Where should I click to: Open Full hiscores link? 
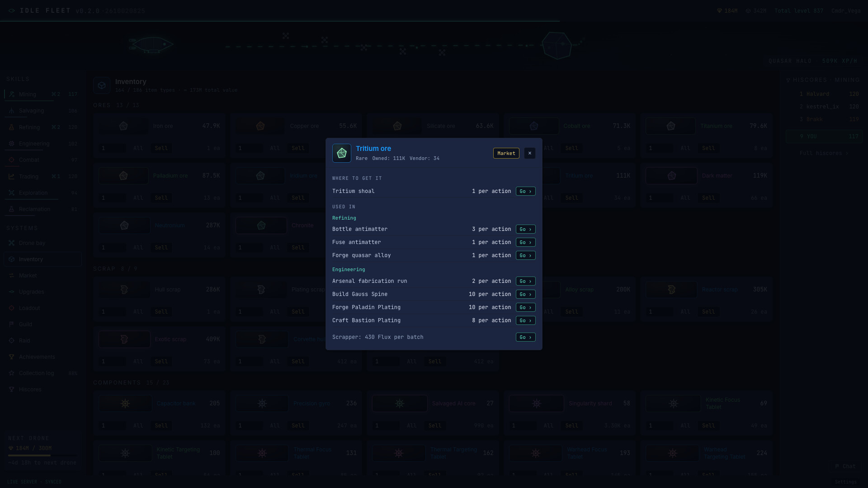pos(824,153)
